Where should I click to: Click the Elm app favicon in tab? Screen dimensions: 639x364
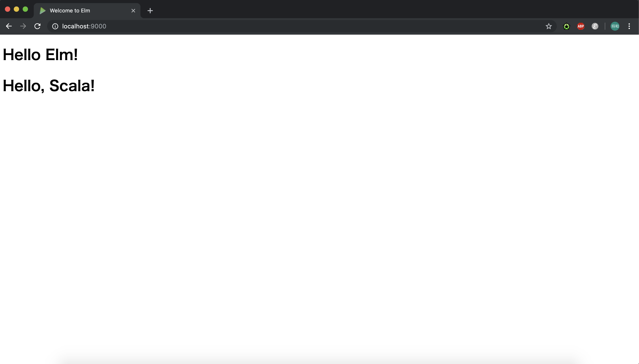43,10
